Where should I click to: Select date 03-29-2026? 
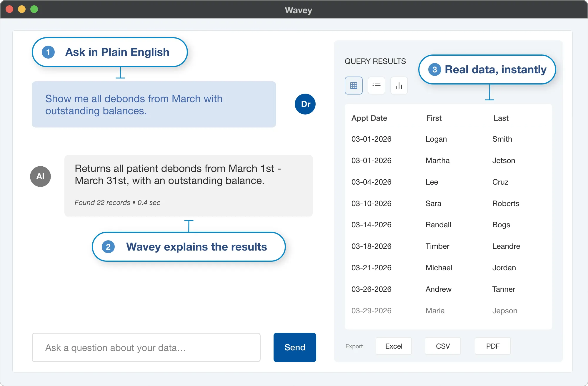click(371, 311)
